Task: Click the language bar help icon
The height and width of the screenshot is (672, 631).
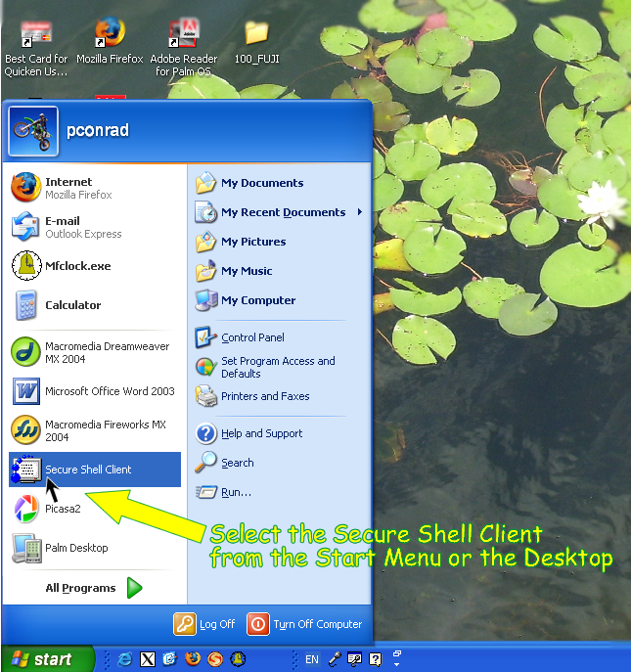Action: [376, 659]
